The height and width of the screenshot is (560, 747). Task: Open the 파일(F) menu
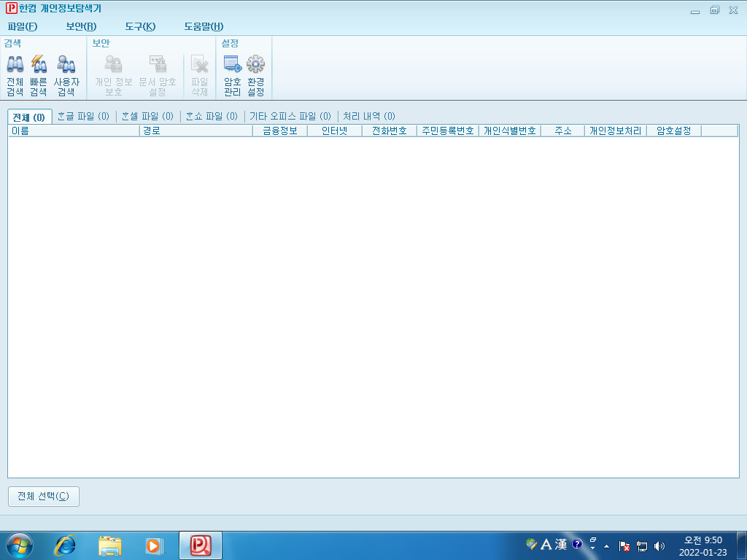coord(23,27)
